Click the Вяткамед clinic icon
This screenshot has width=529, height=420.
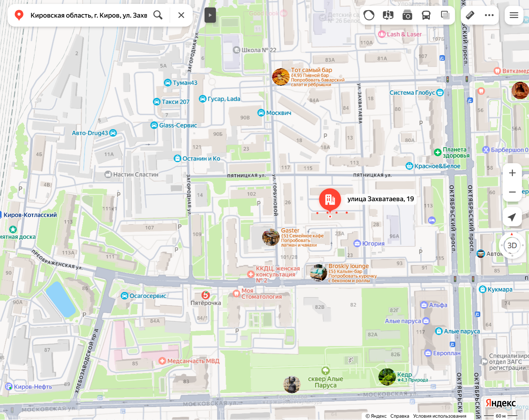[x=497, y=71]
